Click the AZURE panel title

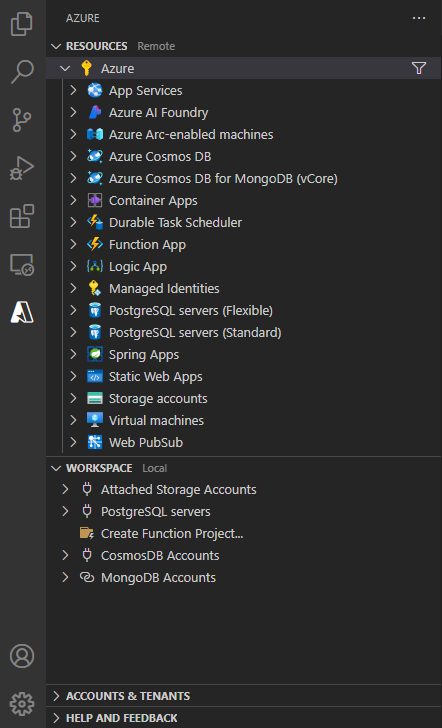[83, 18]
